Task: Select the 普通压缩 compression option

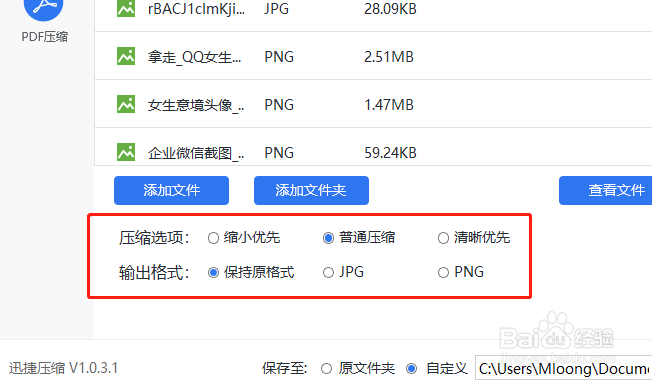Action: coord(359,238)
